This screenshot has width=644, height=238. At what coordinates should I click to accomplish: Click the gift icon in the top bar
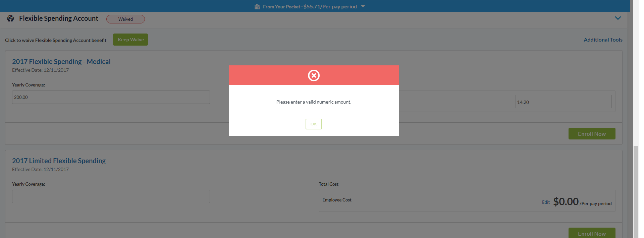point(257,7)
